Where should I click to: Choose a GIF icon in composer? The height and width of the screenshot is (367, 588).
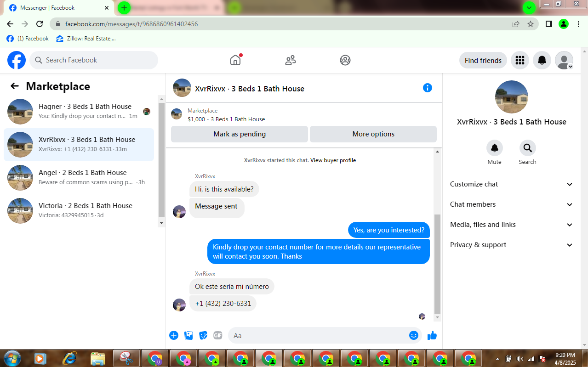[x=218, y=335]
